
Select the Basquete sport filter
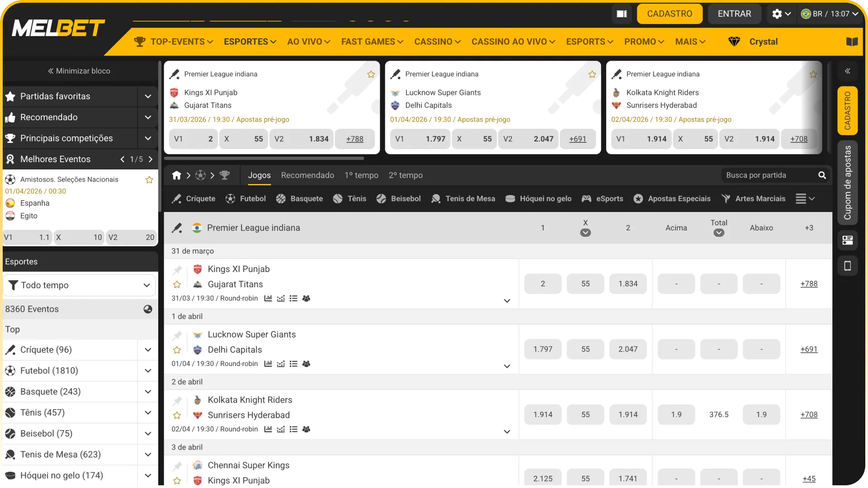coord(299,199)
